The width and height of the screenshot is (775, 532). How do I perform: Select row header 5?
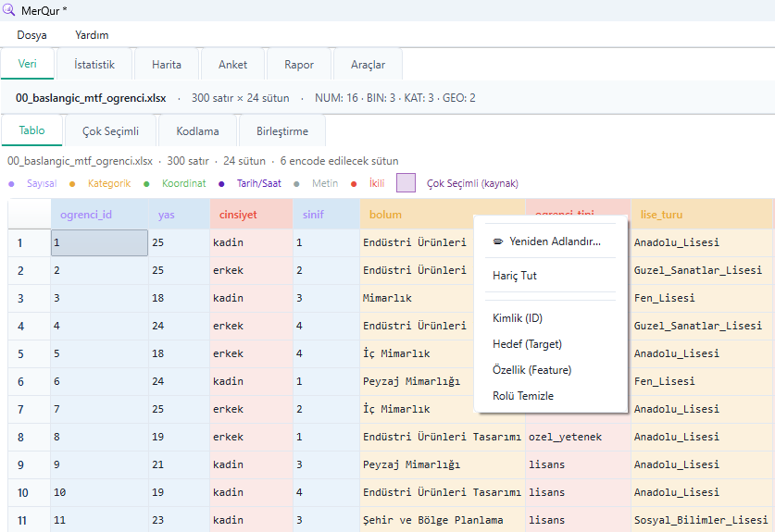[x=29, y=353]
